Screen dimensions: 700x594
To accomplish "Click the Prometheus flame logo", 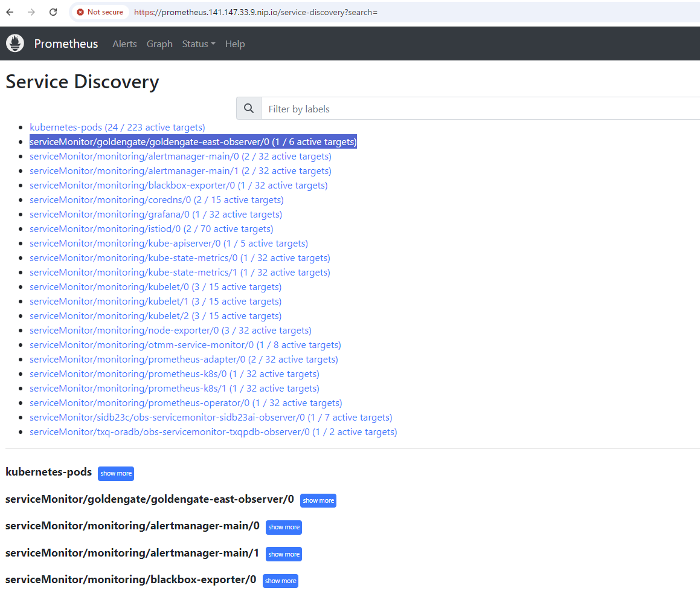I will (x=14, y=43).
